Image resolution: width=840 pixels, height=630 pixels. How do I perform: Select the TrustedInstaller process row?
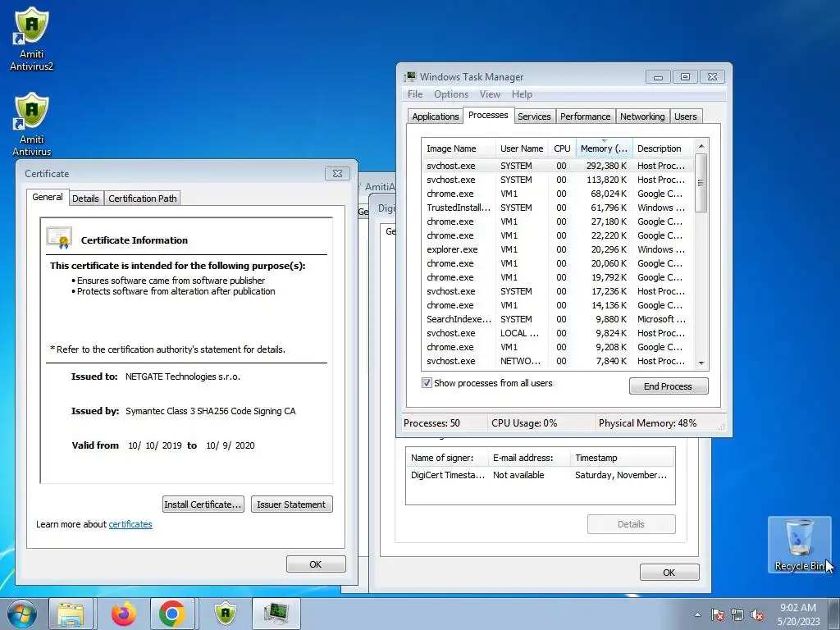[557, 208]
